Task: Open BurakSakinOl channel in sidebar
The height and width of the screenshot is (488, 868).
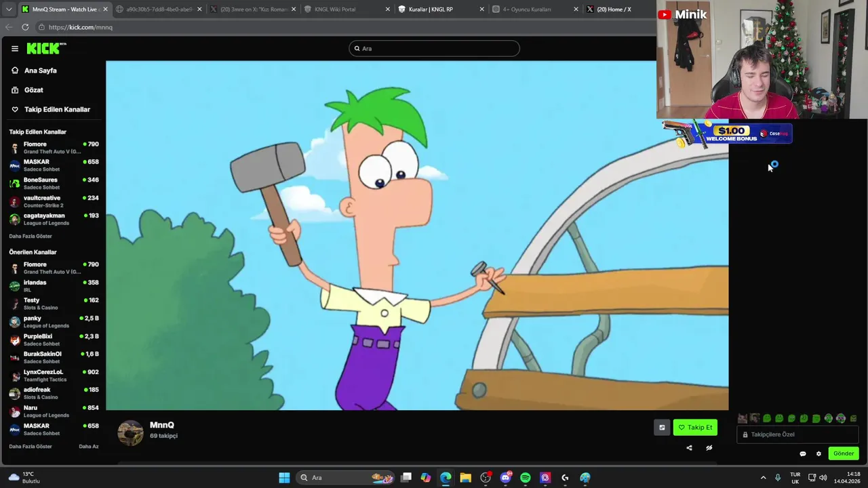Action: click(x=54, y=357)
